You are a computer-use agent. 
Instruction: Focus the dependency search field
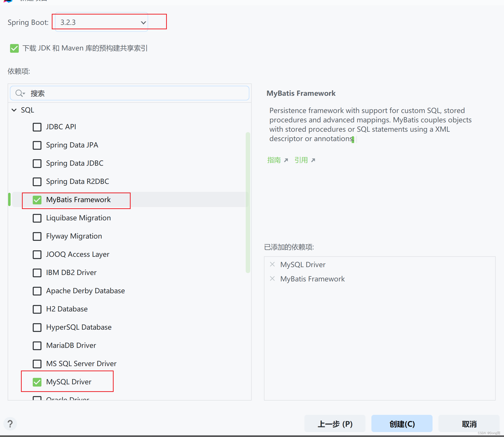click(x=138, y=93)
